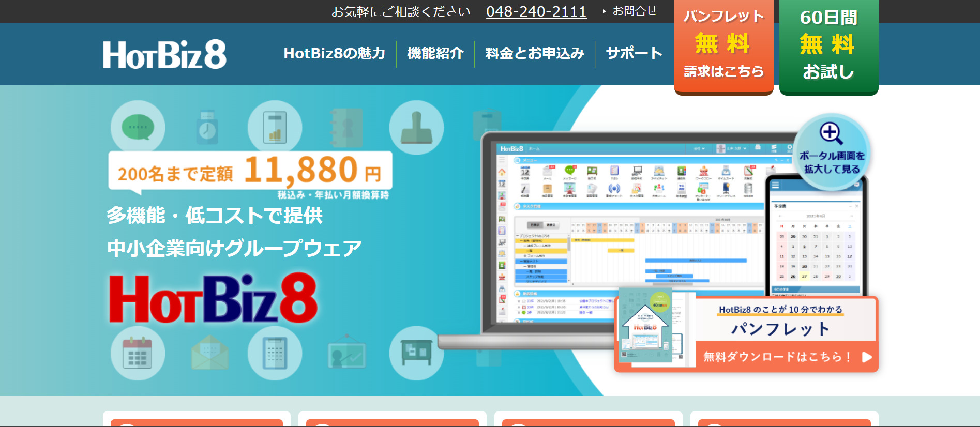Click the green 60日間無料お試し button
The width and height of the screenshot is (980, 427).
[828, 47]
